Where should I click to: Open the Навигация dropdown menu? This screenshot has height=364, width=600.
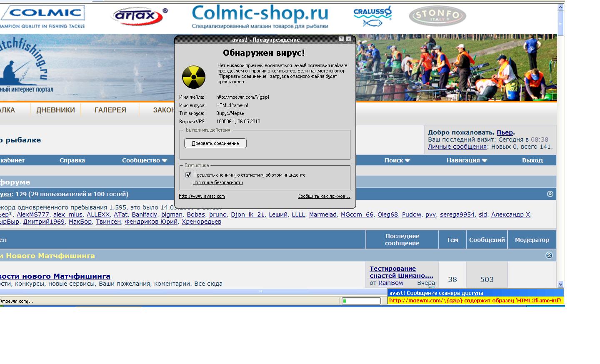(x=467, y=160)
